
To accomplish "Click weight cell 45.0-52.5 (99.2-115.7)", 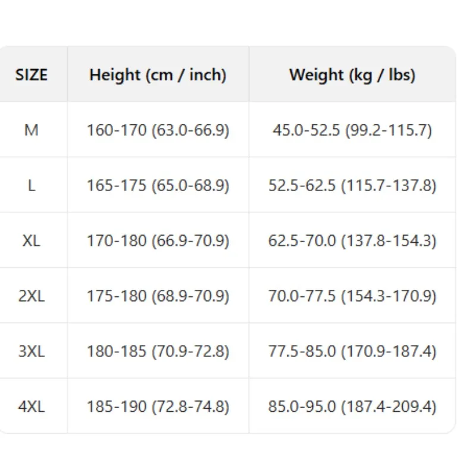I will 352,130.
